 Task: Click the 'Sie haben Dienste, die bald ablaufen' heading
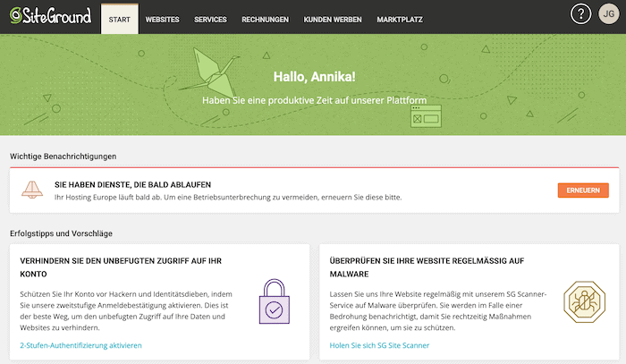pyautogui.click(x=133, y=185)
